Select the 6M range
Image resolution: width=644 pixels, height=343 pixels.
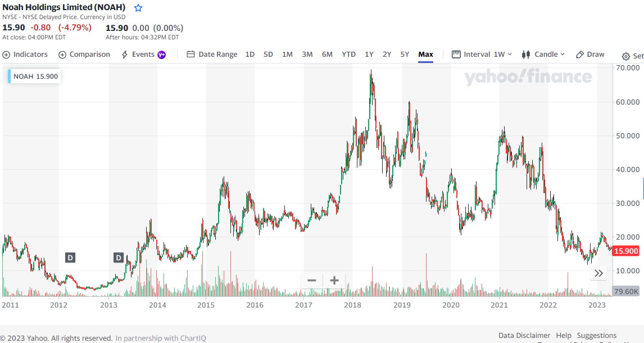click(328, 54)
